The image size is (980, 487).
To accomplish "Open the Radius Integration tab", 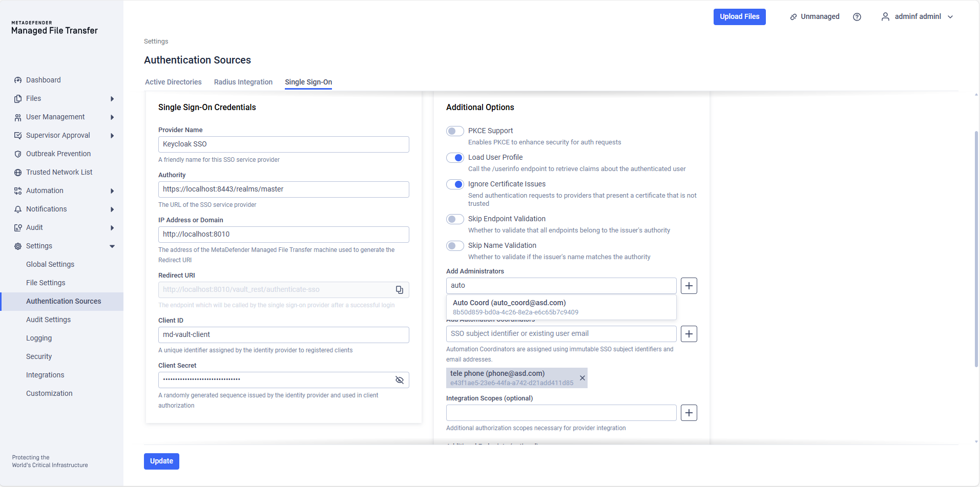I will click(x=243, y=82).
